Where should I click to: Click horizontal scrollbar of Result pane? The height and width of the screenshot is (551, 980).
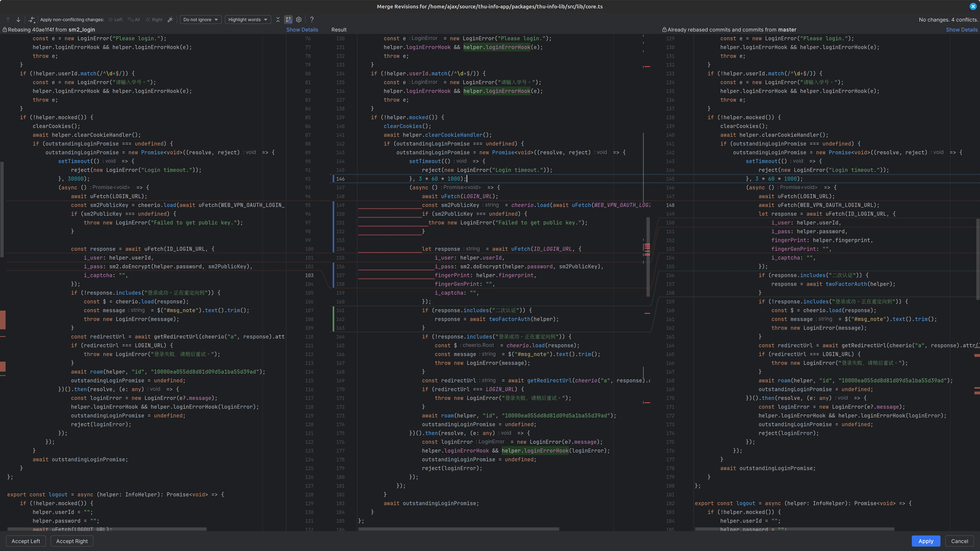click(x=459, y=529)
